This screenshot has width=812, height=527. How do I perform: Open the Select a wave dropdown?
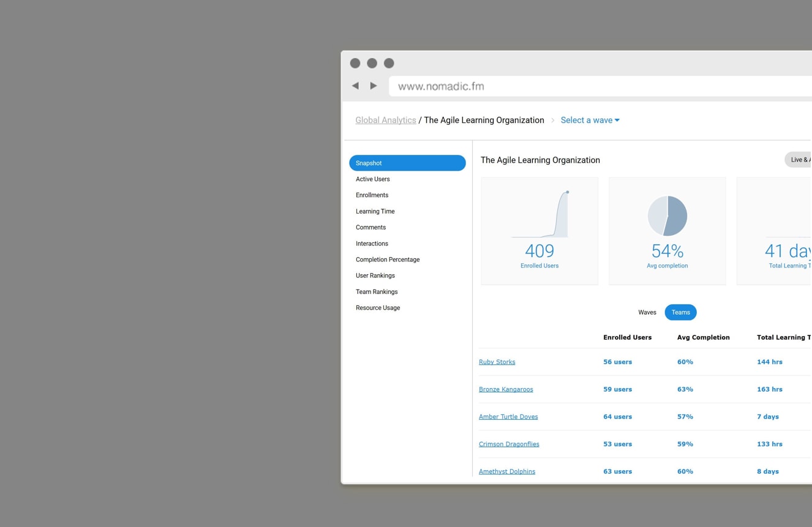click(590, 121)
